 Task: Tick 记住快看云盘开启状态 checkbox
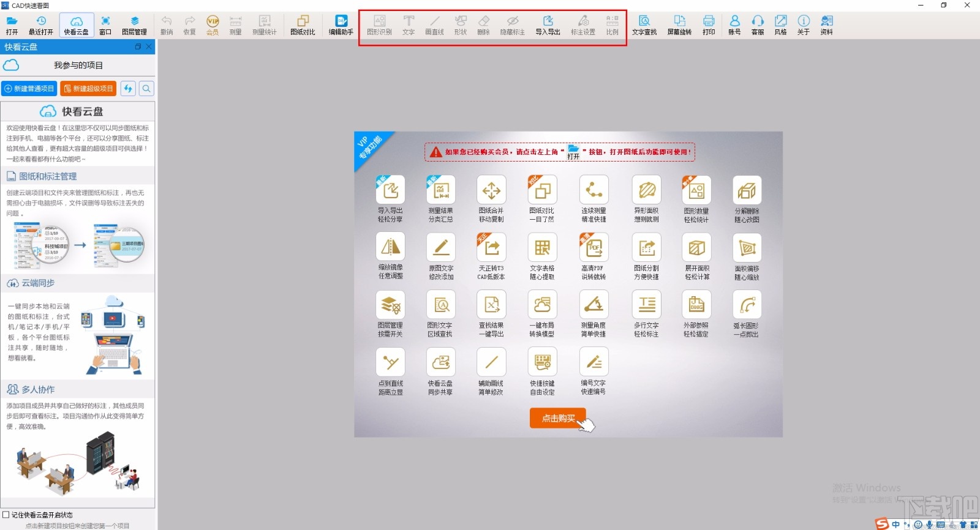(6, 515)
